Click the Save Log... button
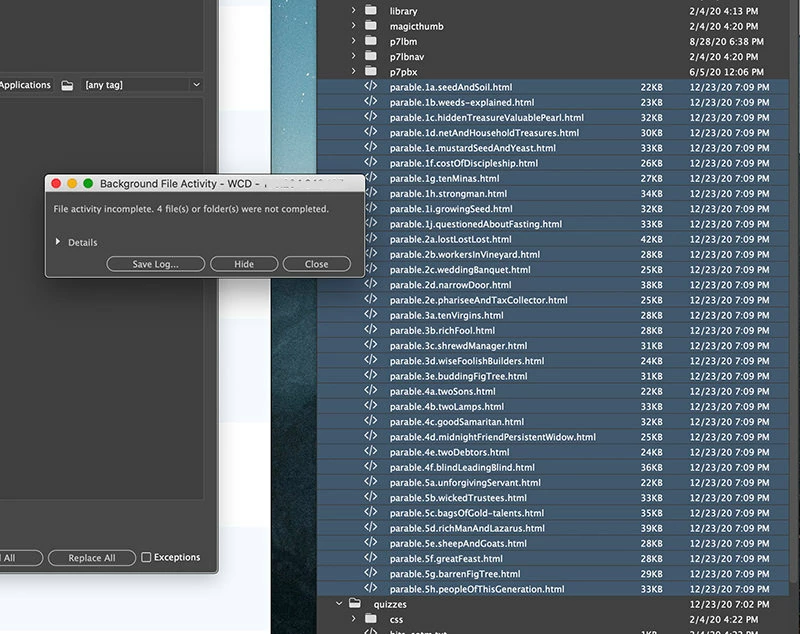This screenshot has width=800, height=634. (x=156, y=264)
